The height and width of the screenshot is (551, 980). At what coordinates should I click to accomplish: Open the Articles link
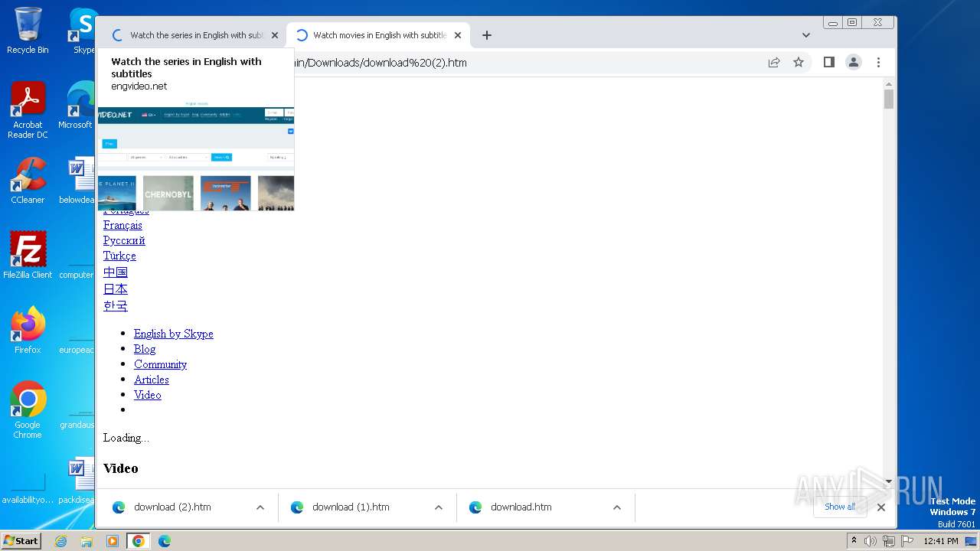(152, 380)
